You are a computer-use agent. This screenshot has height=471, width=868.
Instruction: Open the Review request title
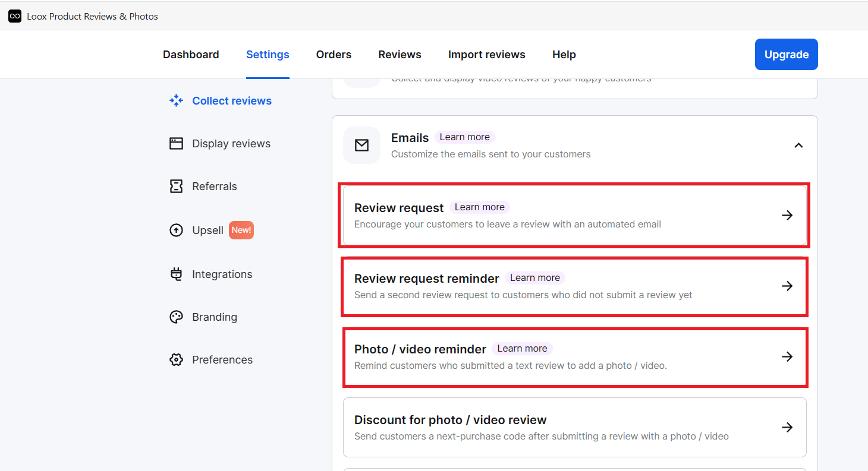[399, 208]
